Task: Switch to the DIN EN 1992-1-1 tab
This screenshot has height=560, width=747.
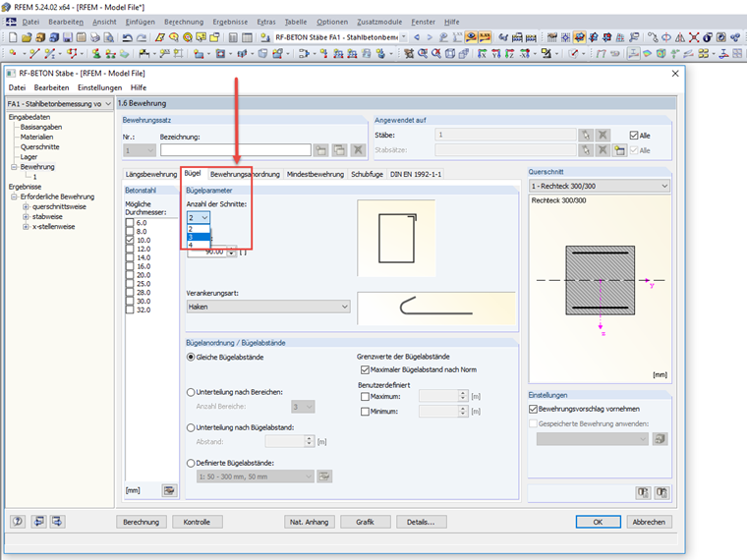Action: [x=416, y=174]
